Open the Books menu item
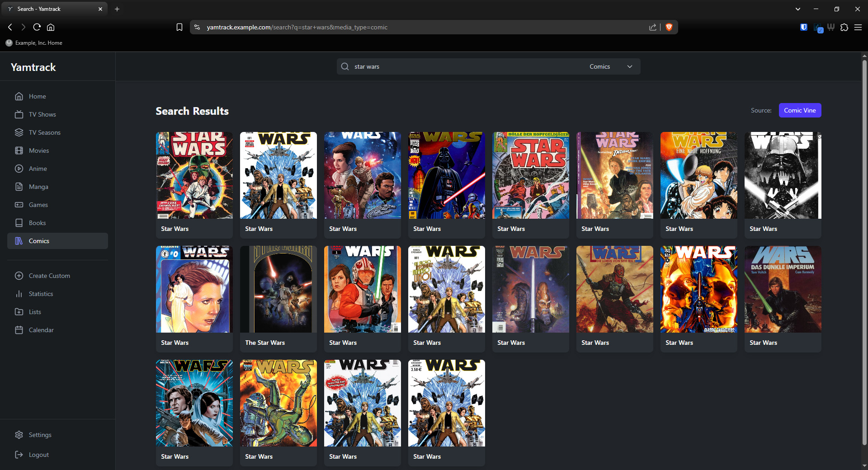Viewport: 868px width, 470px height. point(37,223)
